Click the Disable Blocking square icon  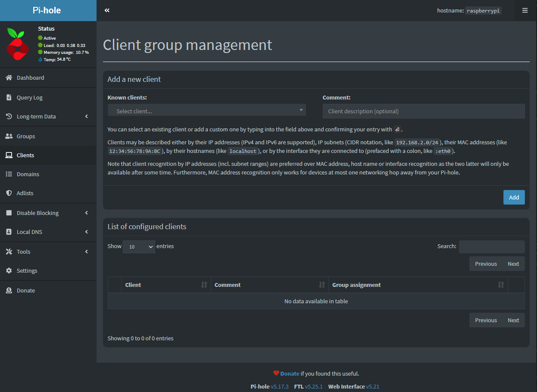[x=9, y=213]
